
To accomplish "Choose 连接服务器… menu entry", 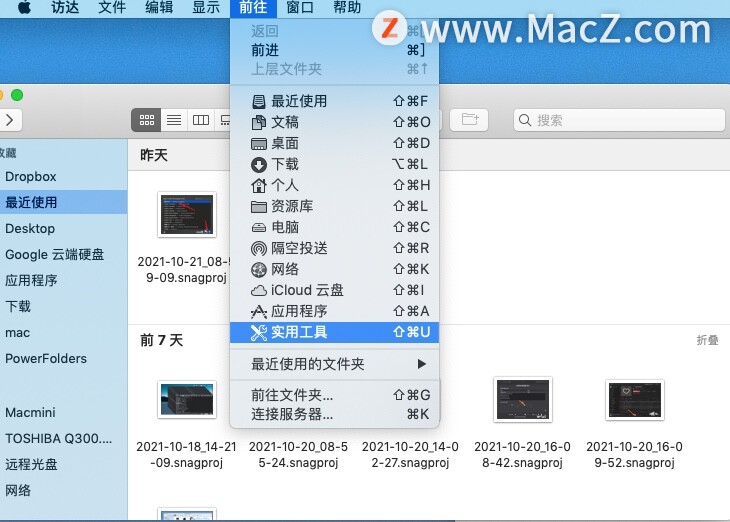I will [334, 414].
